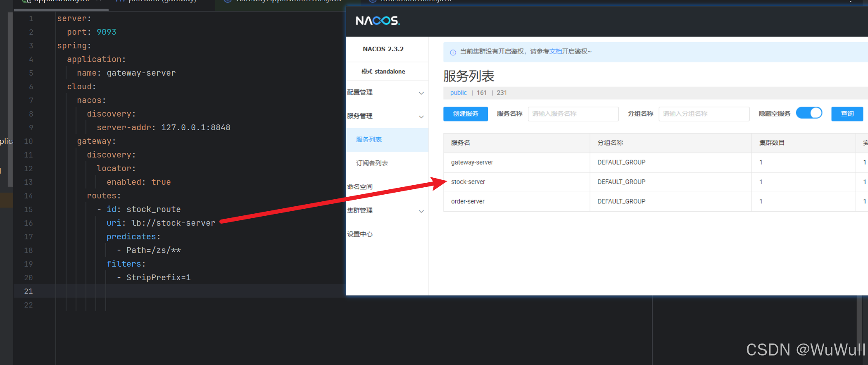Click the 'predicates:' key in editor

133,236
